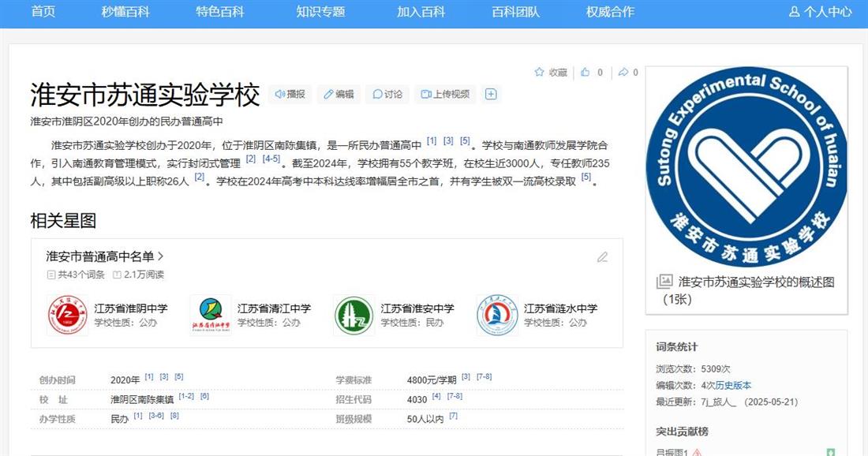Expand 淮安市普通高中名单 list

tap(105, 256)
